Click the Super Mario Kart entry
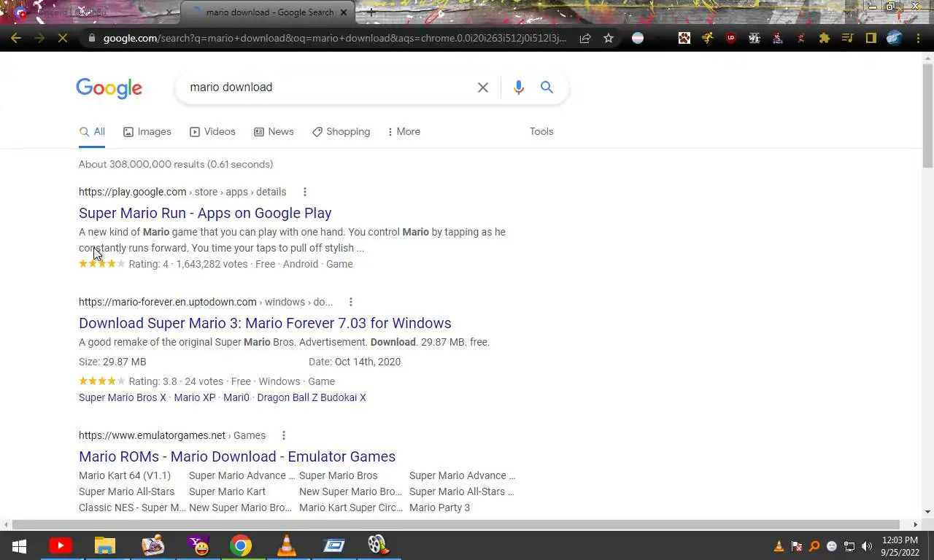This screenshot has height=560, width=934. [x=228, y=491]
